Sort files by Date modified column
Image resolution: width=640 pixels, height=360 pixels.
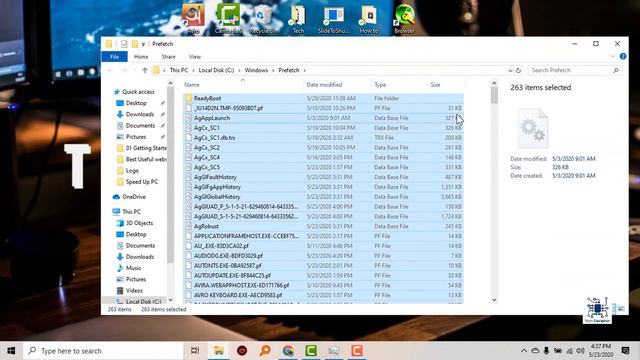pos(324,85)
